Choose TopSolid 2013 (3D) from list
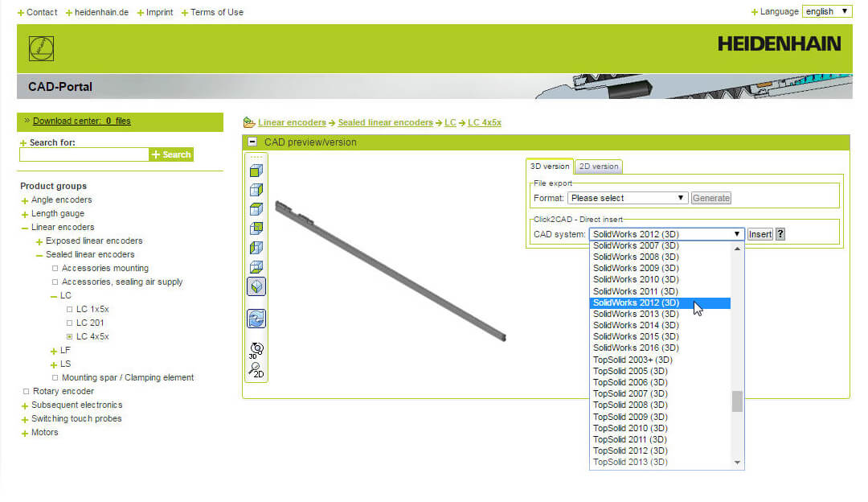 (660, 462)
